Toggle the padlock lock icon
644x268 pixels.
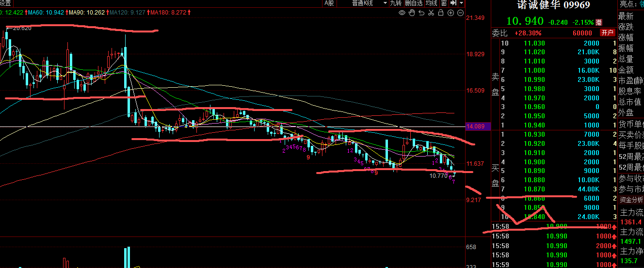point(441,13)
